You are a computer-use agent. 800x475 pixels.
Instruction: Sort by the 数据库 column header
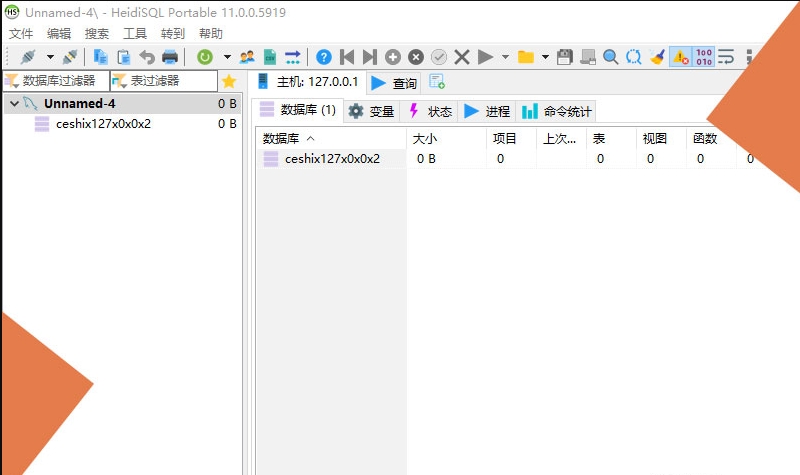pos(331,138)
